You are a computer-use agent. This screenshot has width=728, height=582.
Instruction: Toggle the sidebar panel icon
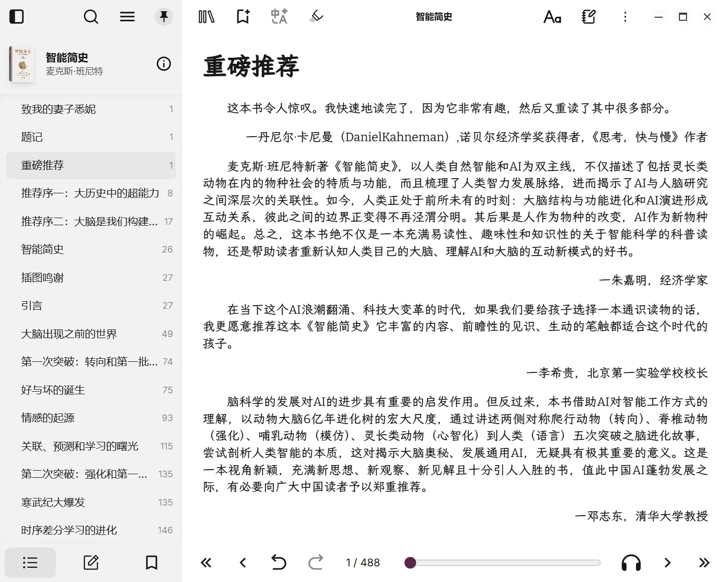(x=17, y=17)
